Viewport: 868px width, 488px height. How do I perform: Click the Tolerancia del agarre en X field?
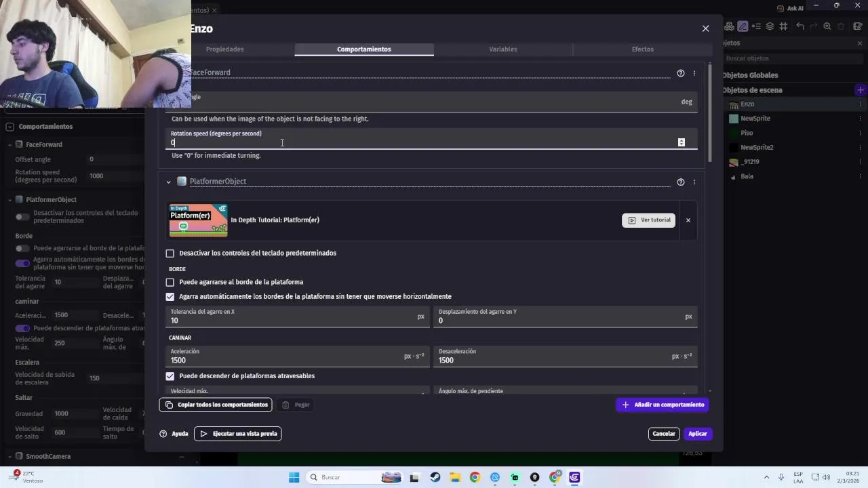tap(298, 317)
